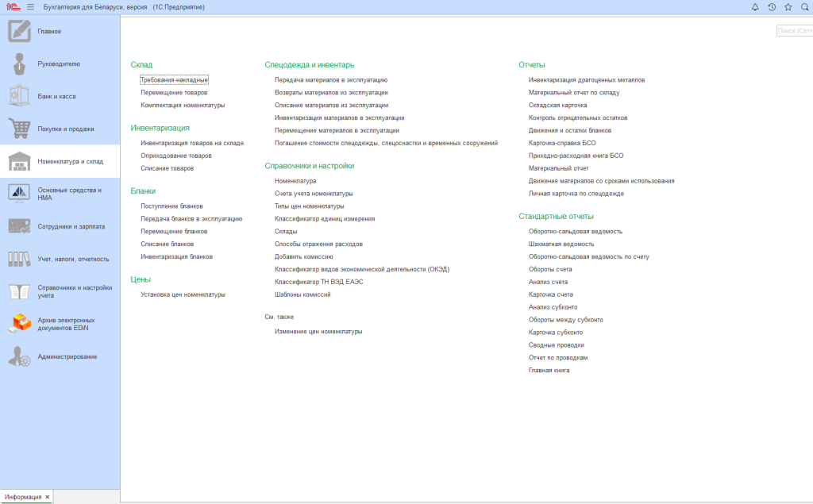Click the Главное section icon
Image resolution: width=813 pixels, height=504 pixels.
tap(19, 31)
